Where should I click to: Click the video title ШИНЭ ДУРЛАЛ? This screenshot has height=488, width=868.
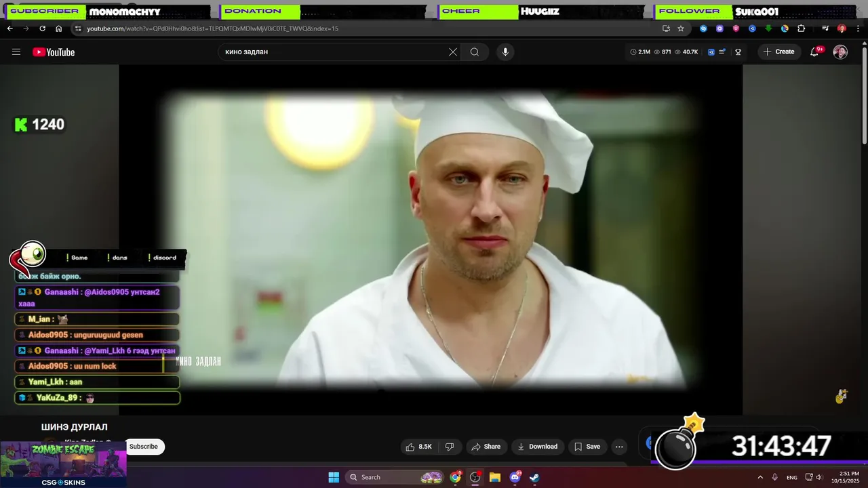coord(75,427)
